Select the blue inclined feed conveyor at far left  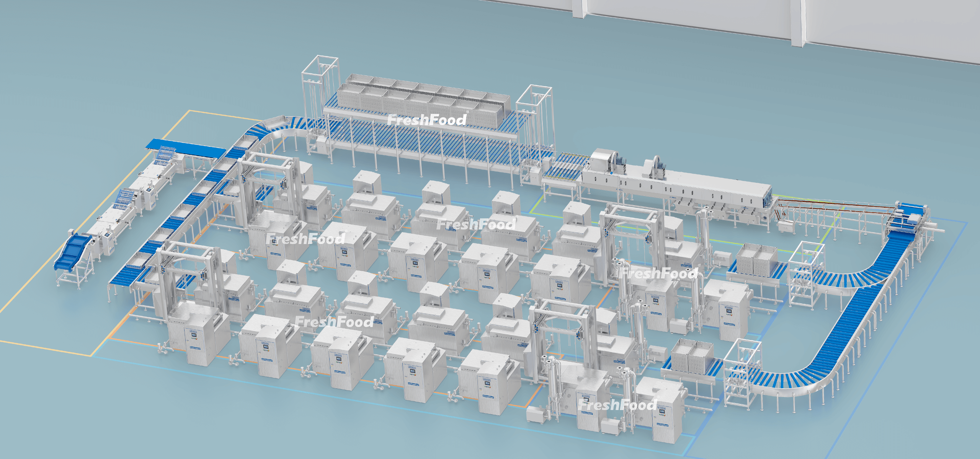click(74, 253)
